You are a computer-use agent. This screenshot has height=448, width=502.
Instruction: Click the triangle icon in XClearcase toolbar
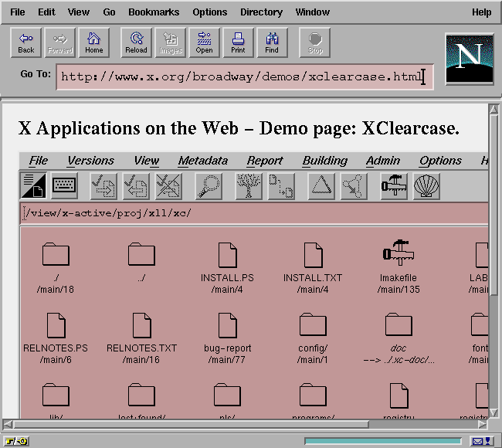[321, 185]
